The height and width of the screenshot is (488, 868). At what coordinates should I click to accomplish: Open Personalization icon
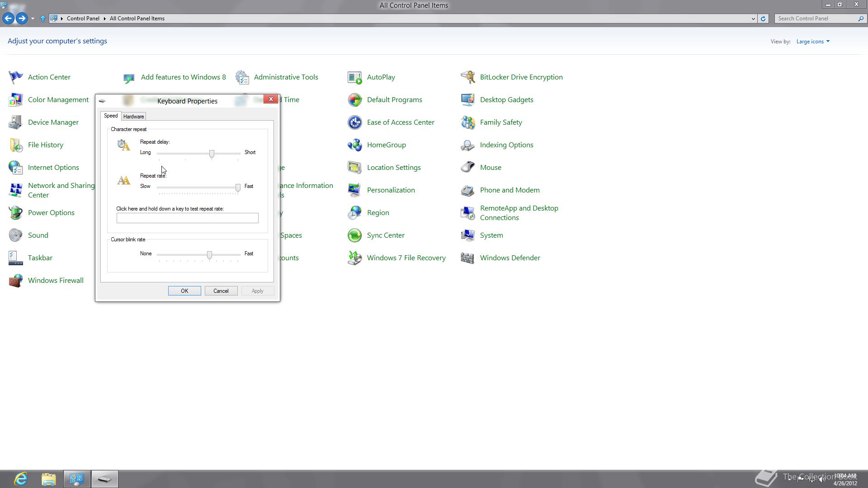[355, 190]
